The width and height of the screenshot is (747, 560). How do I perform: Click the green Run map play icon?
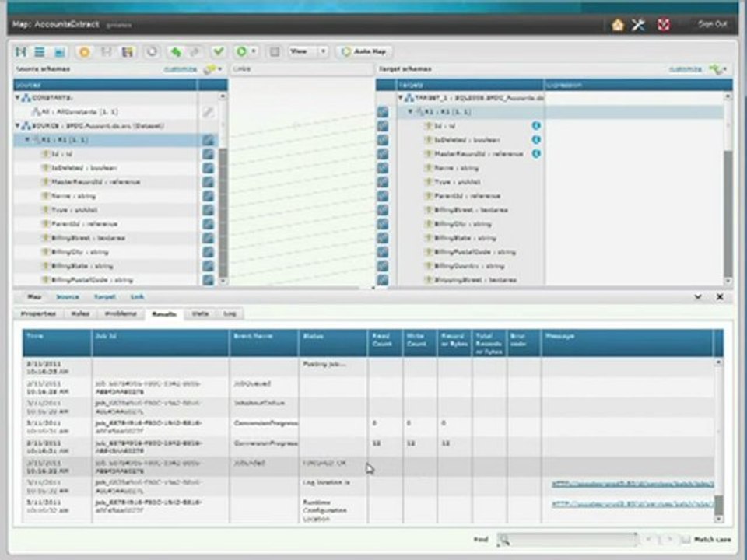241,51
